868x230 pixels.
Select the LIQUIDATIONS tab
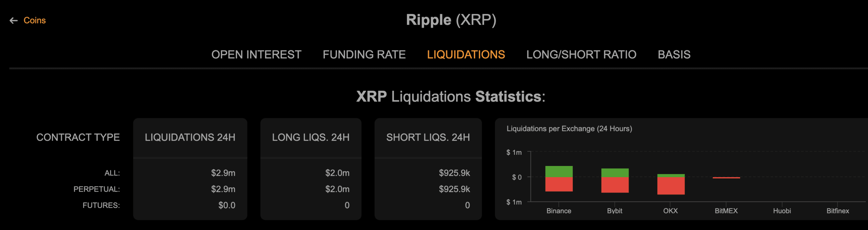(467, 55)
